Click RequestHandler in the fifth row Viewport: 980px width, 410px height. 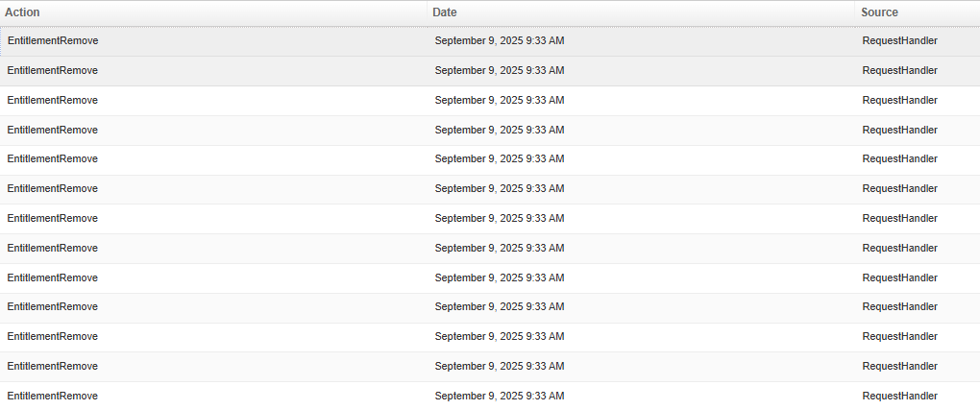click(x=899, y=158)
